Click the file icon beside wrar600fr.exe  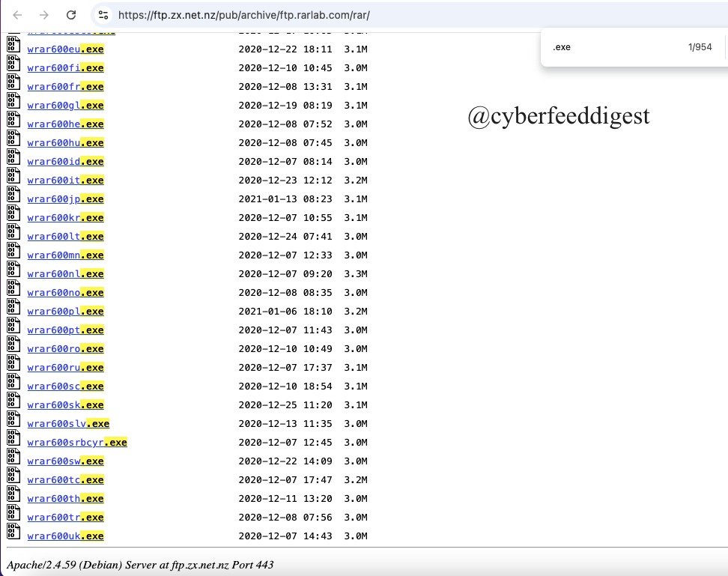(13, 82)
